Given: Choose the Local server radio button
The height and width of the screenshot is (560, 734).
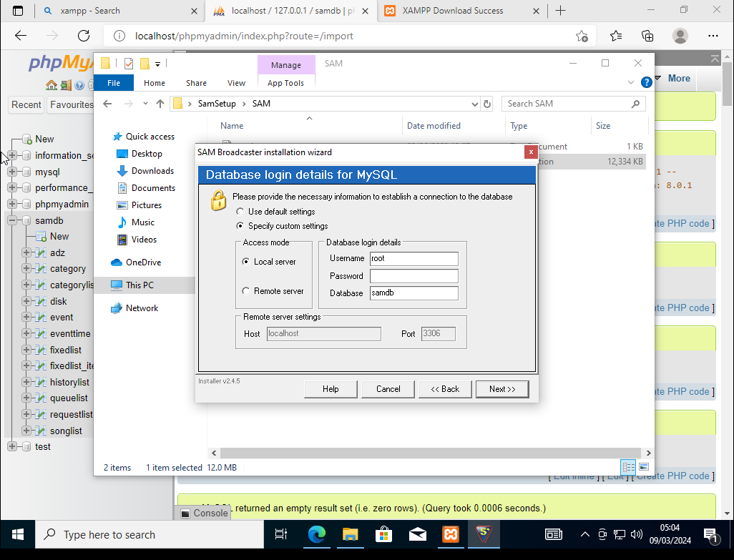Looking at the screenshot, I should [246, 262].
